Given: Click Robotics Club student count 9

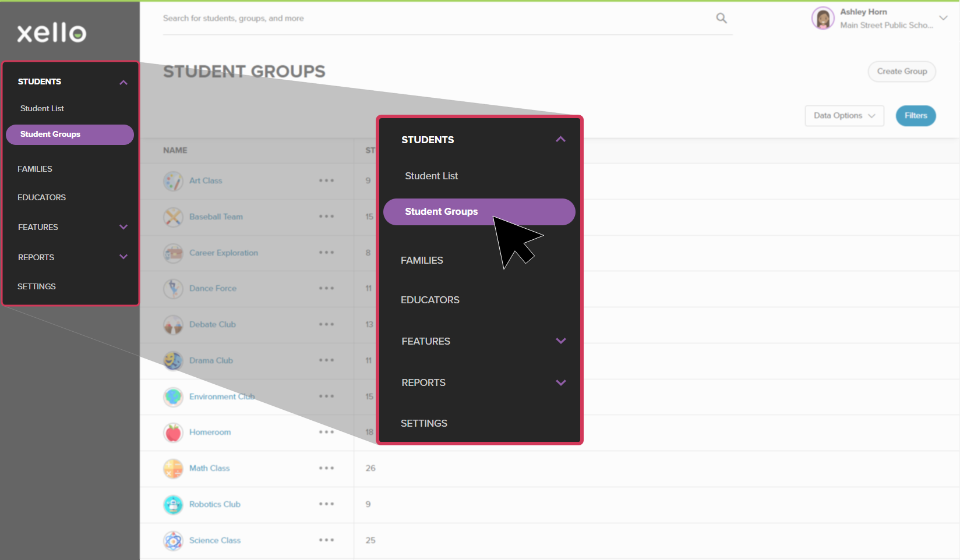Looking at the screenshot, I should pyautogui.click(x=368, y=504).
